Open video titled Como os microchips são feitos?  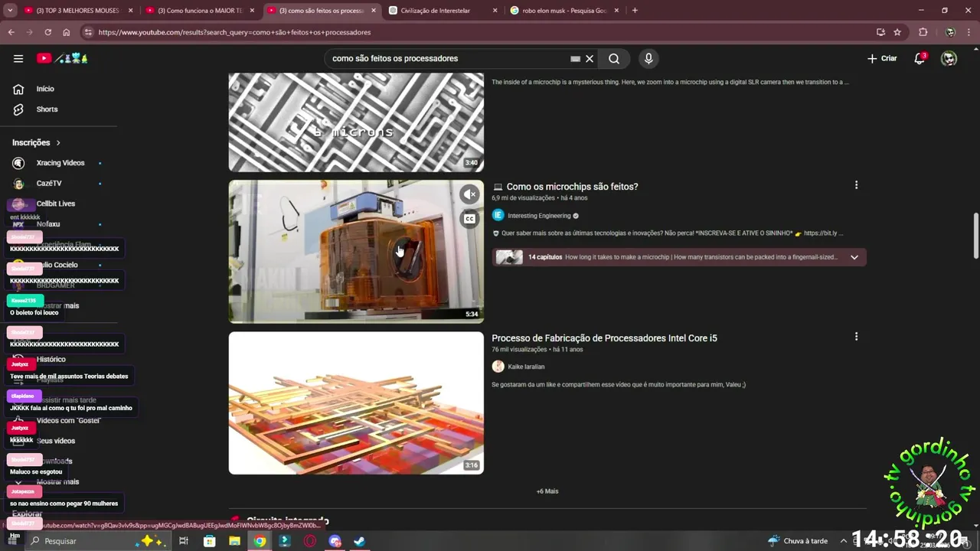(572, 187)
